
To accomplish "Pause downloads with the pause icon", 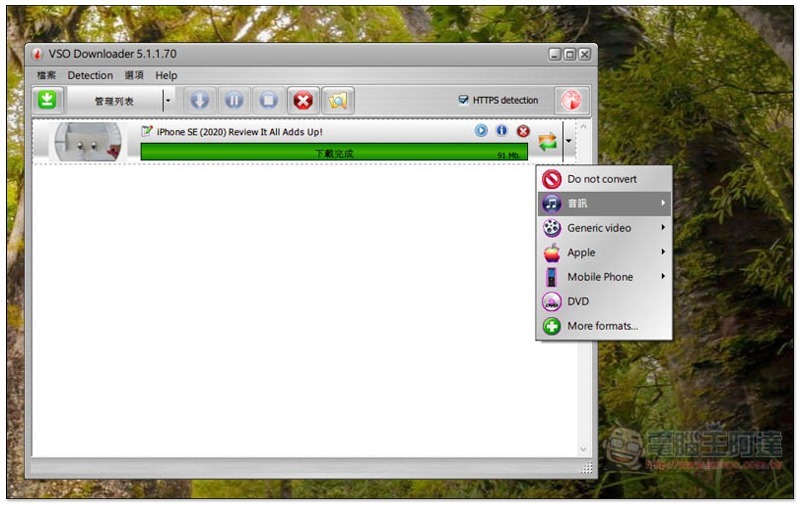I will [234, 100].
